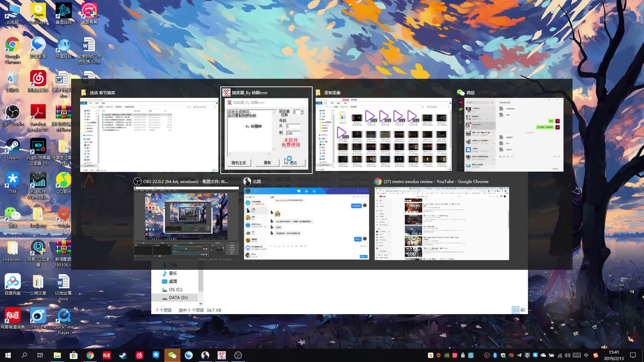Open Steam from the taskbar

pos(123,355)
